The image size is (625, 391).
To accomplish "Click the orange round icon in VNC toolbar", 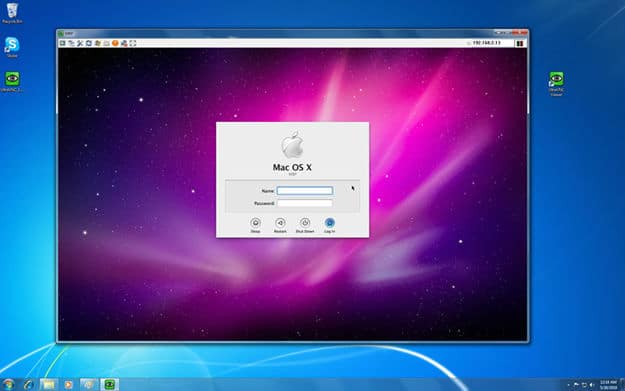I will 115,43.
